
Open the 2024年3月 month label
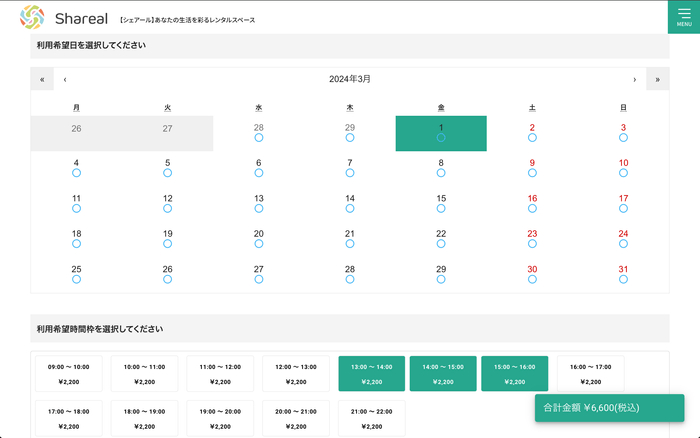pos(350,79)
